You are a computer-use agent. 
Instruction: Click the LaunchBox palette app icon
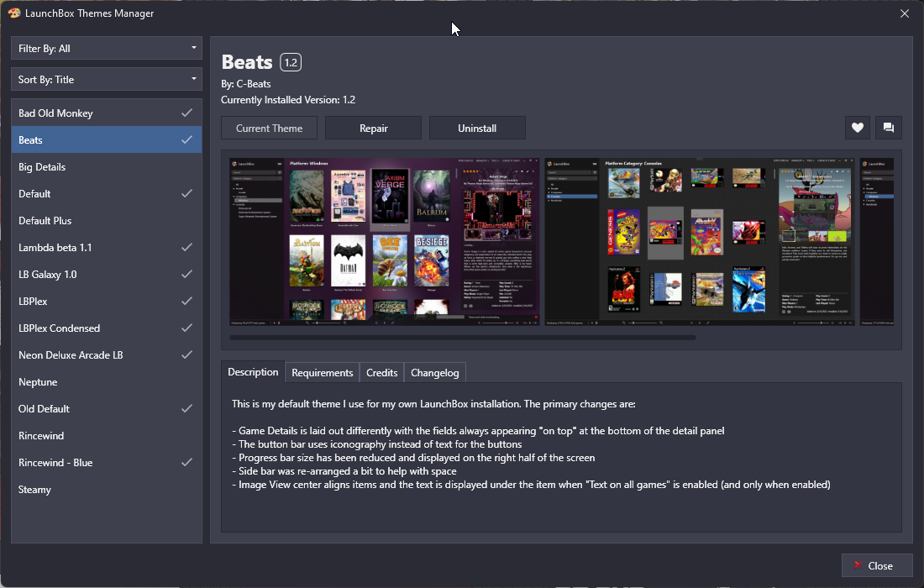click(x=14, y=13)
